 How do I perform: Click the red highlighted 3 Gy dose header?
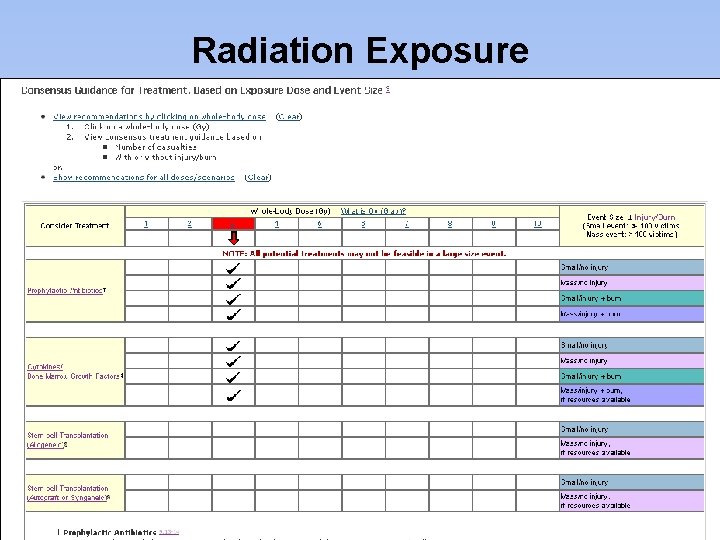(x=233, y=224)
